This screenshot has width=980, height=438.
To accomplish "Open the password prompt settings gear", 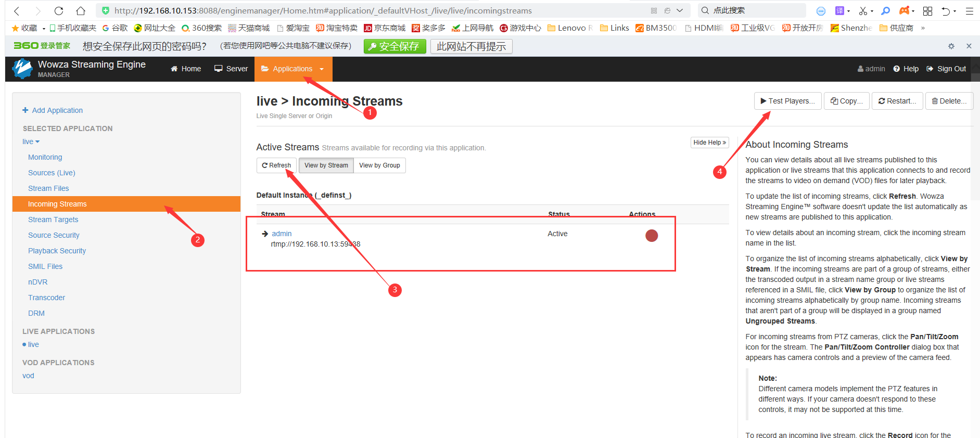I will tap(951, 46).
